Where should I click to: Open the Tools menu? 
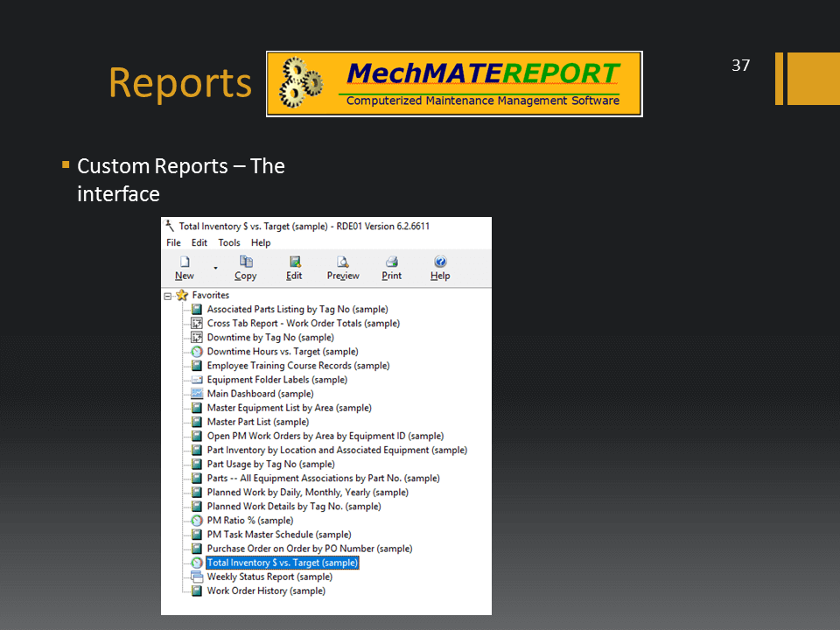[x=229, y=242]
